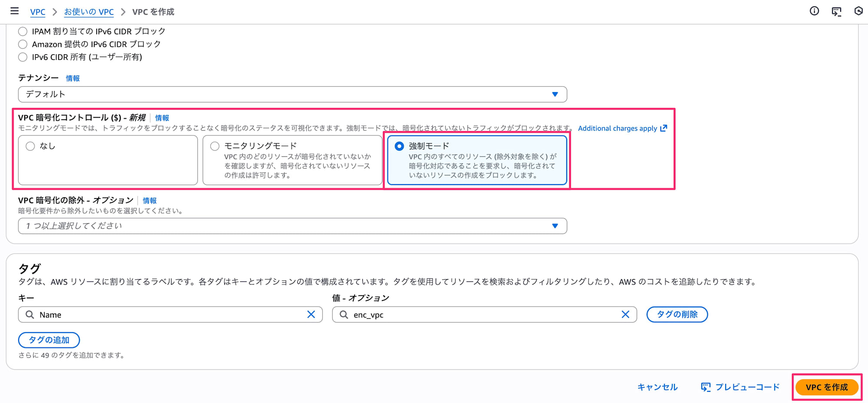Open 情報 help link next to テナンシー
This screenshot has width=868, height=403.
[x=73, y=78]
